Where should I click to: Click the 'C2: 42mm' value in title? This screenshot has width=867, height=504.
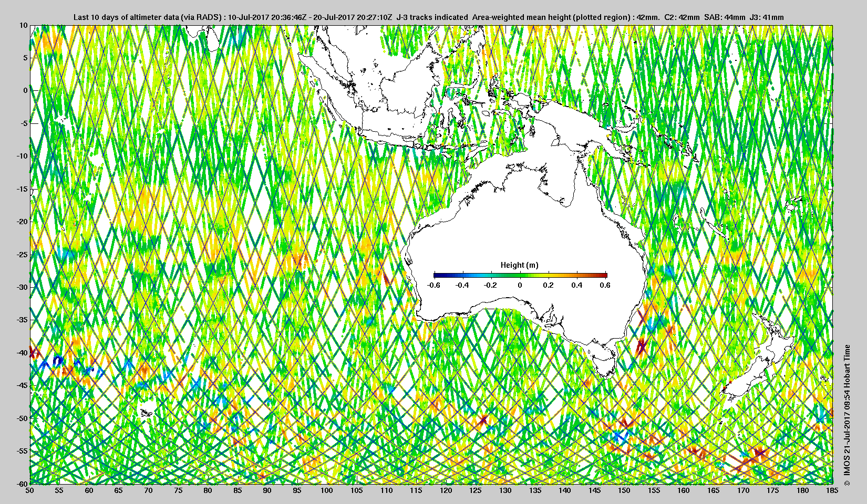click(x=682, y=17)
